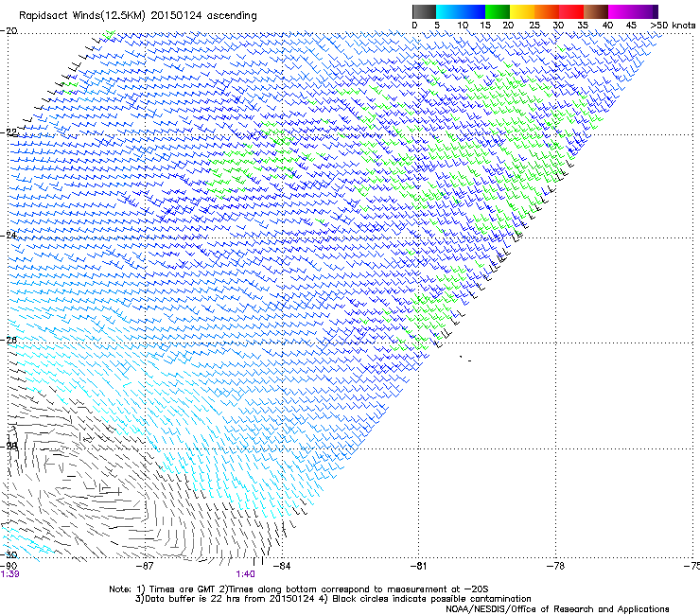Click the '-87' longitude axis label

(144, 566)
